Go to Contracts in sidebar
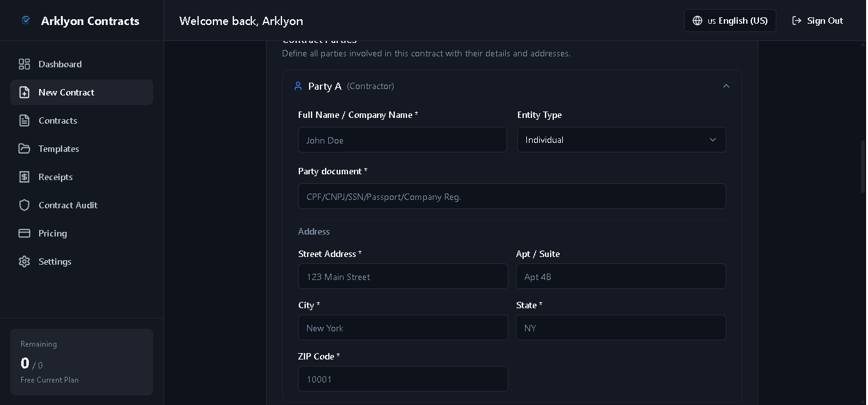The image size is (868, 405). [81, 120]
